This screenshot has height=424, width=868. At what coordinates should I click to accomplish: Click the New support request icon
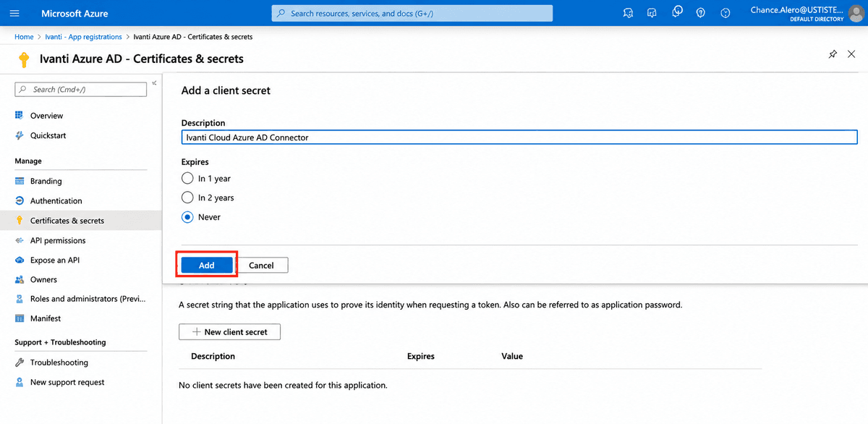click(x=20, y=382)
